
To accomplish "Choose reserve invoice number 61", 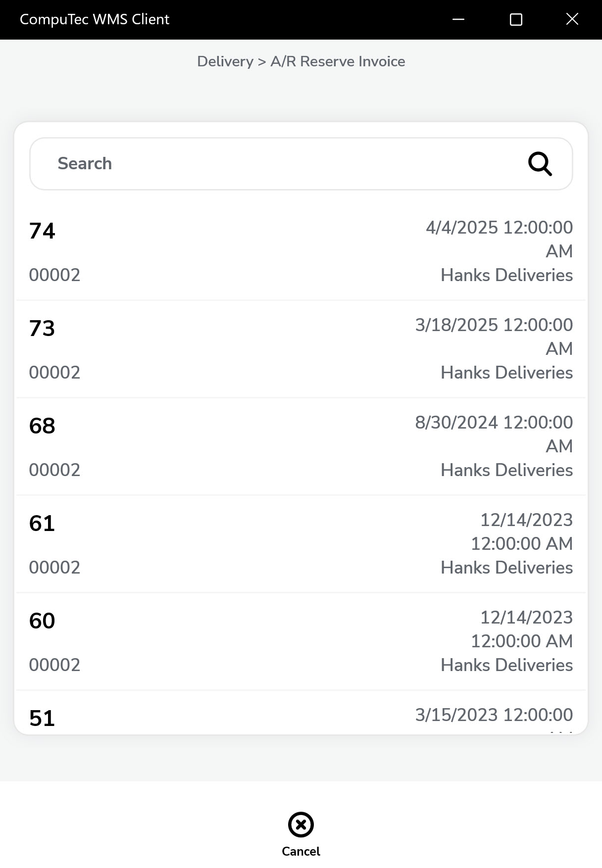I will point(43,524).
